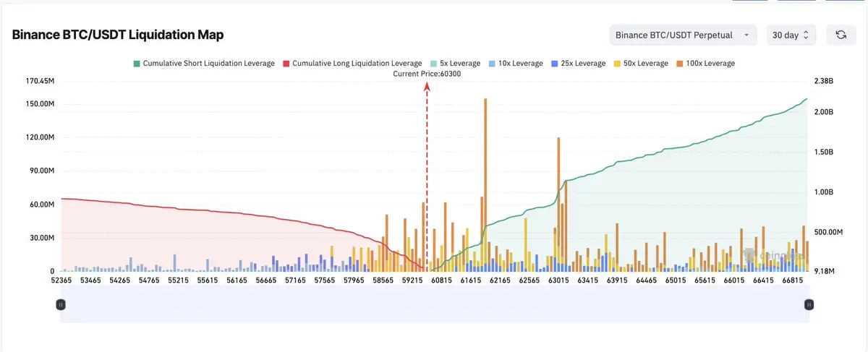
Task: Toggle the 50x Leverage legend item
Action: click(x=641, y=64)
